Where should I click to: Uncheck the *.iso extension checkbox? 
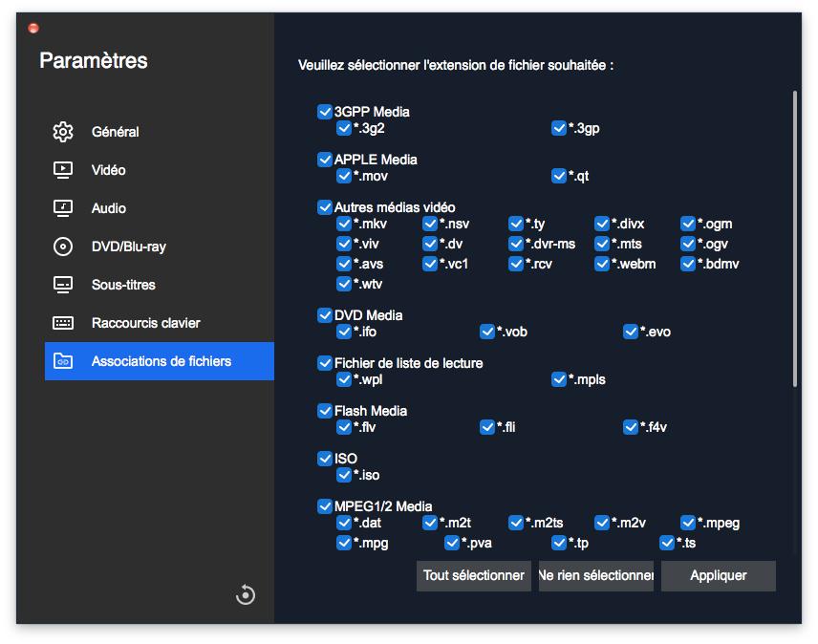click(345, 475)
